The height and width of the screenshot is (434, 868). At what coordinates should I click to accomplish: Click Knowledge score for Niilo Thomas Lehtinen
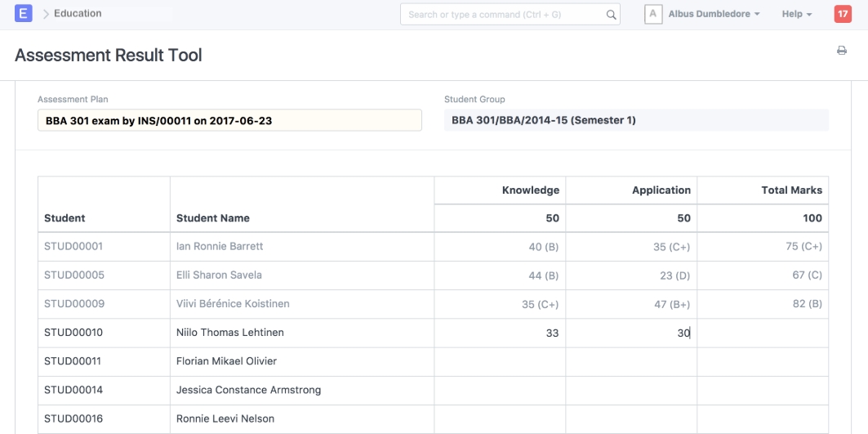[500, 333]
